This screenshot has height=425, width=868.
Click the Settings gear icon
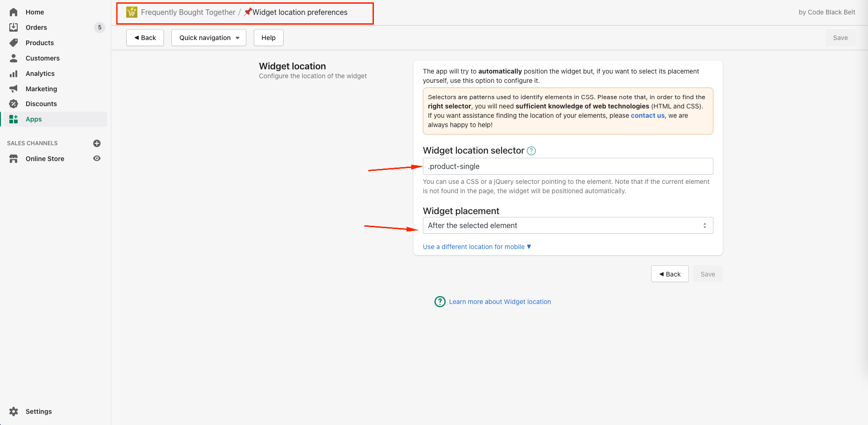click(x=14, y=412)
